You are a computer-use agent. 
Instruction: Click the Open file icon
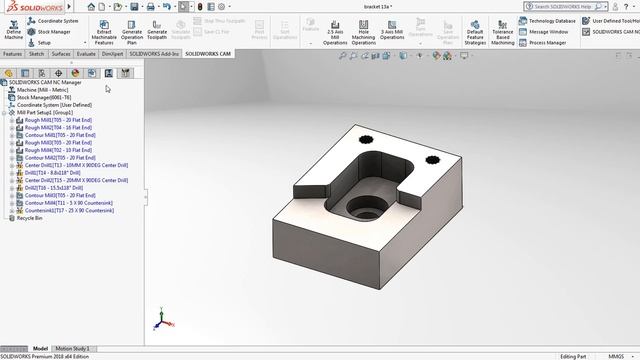point(118,7)
